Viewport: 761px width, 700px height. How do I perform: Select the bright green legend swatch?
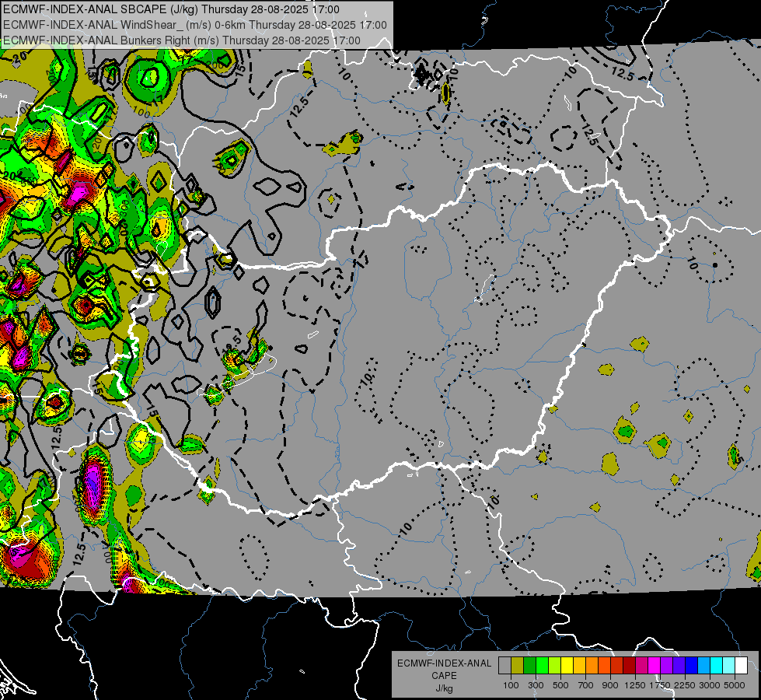pos(542,666)
